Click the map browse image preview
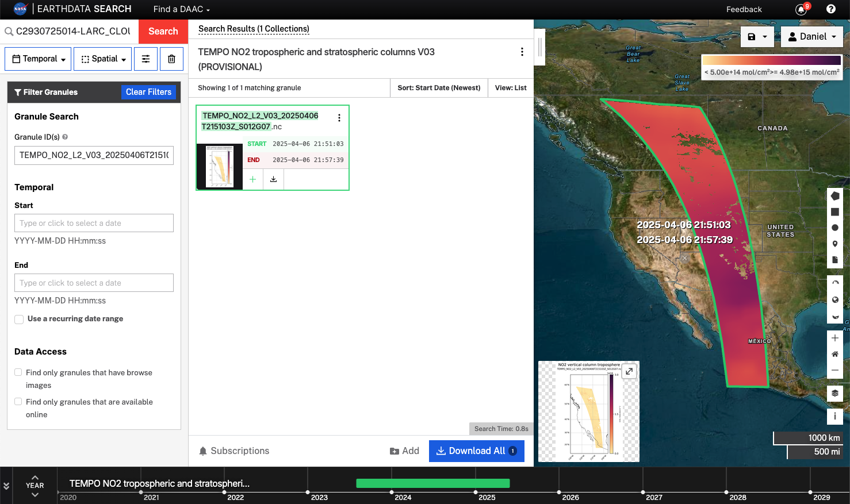Viewport: 850px width, 504px height. point(588,411)
